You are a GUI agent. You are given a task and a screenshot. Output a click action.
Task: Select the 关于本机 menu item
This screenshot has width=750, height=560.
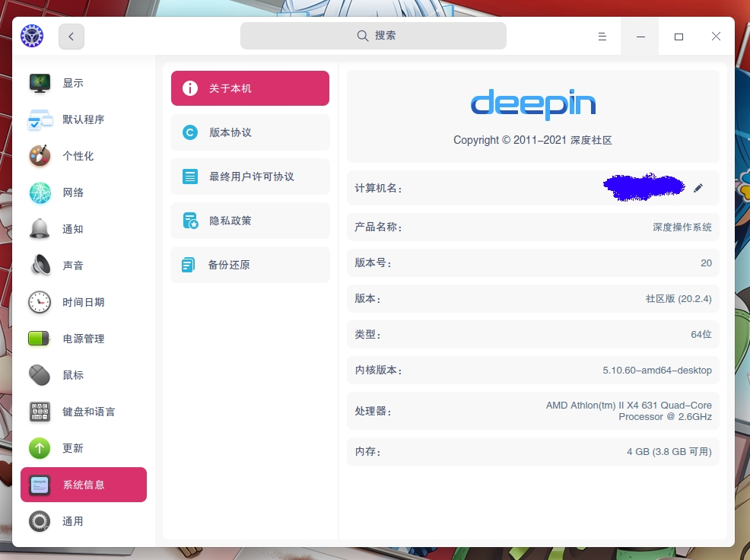pyautogui.click(x=250, y=88)
